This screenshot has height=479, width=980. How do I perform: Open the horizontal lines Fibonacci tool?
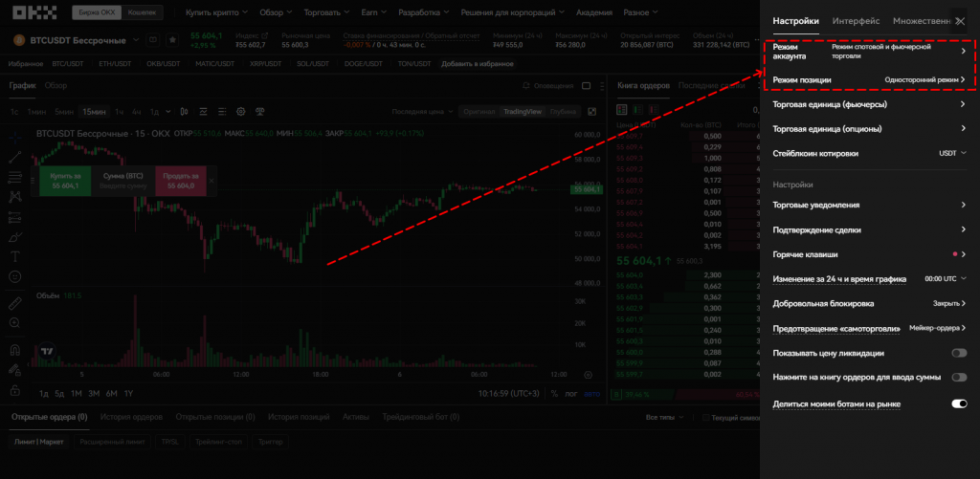[15, 178]
